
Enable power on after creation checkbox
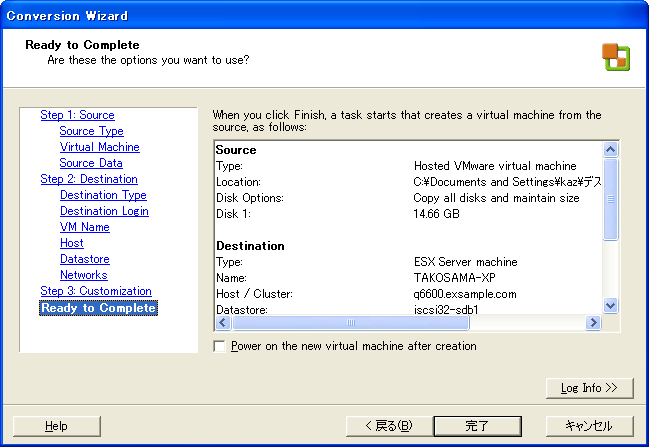coord(219,346)
